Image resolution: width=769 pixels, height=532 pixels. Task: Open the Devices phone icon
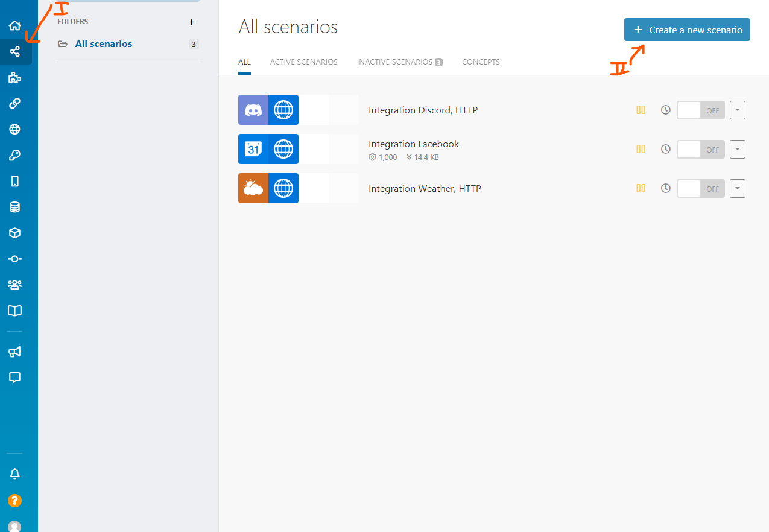pos(15,181)
